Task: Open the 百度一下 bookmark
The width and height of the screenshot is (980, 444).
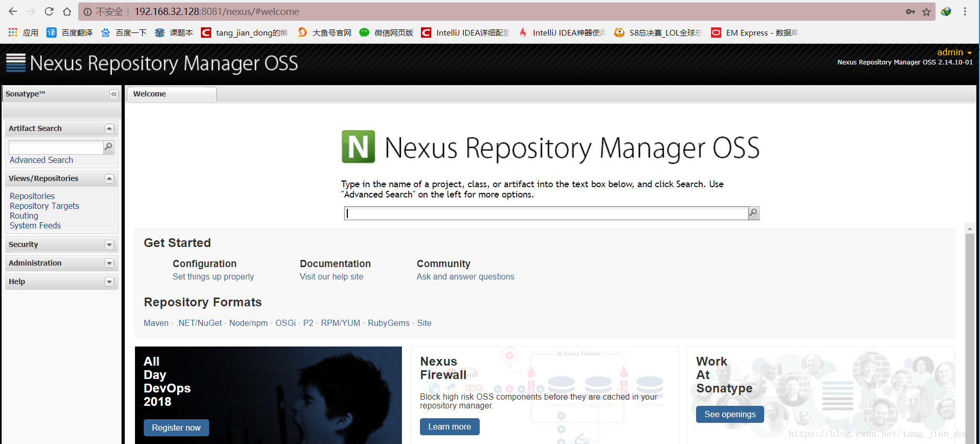Action: 124,32
